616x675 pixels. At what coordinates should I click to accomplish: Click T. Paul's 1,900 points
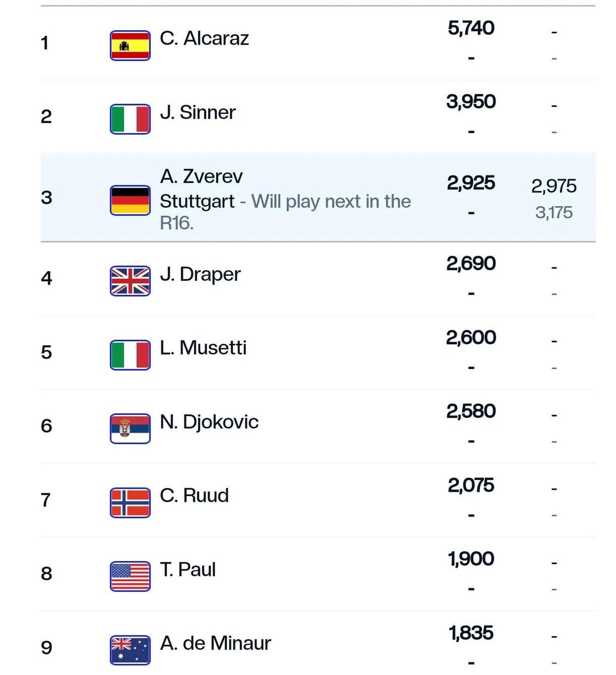471,558
